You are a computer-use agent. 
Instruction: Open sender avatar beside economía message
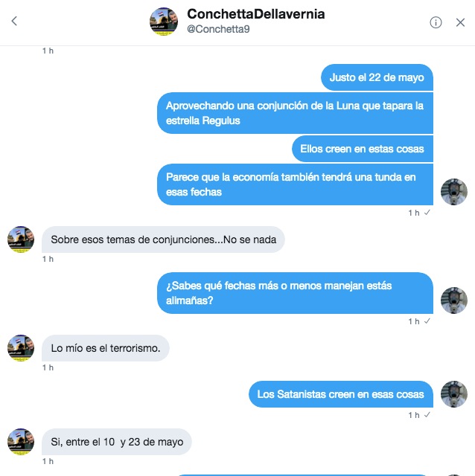454,192
